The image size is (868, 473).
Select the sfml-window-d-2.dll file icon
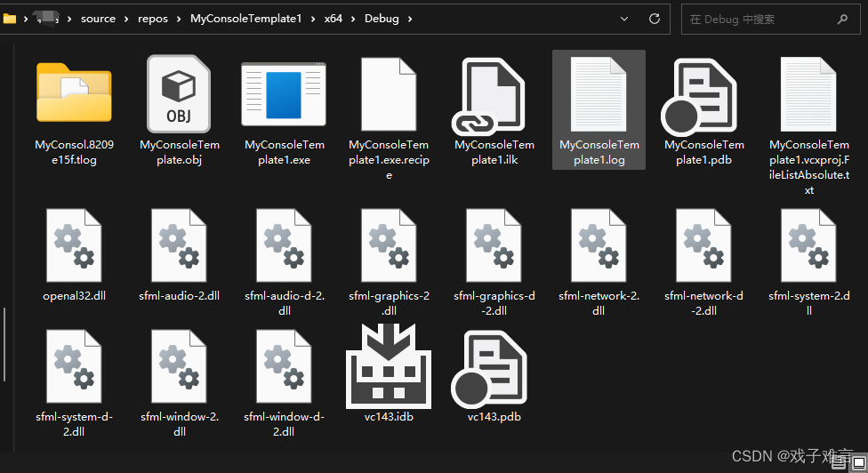point(284,366)
